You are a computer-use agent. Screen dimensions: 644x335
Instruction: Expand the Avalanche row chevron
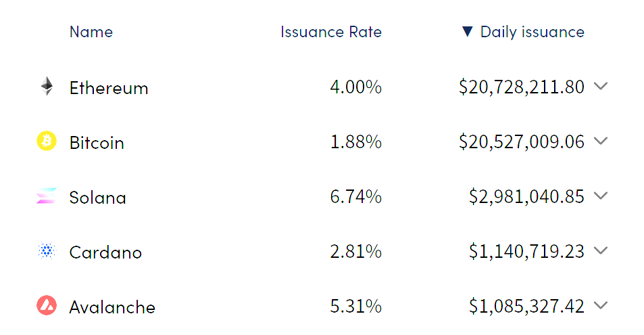(601, 306)
